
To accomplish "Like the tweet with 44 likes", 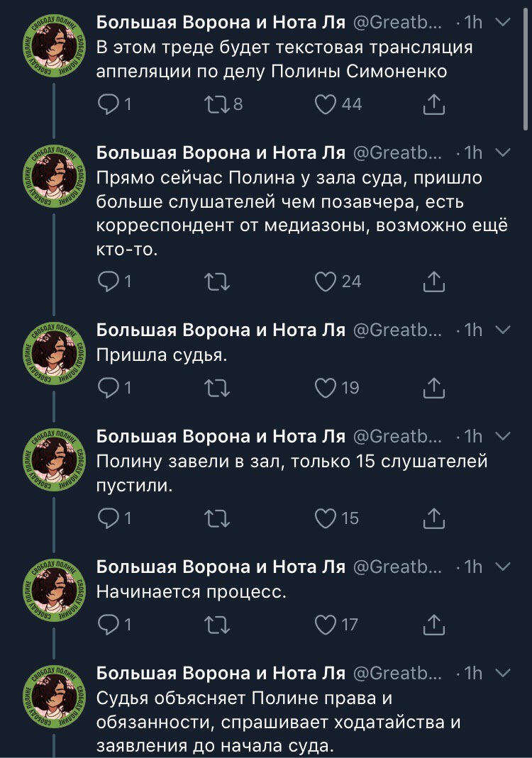I will pos(326,105).
